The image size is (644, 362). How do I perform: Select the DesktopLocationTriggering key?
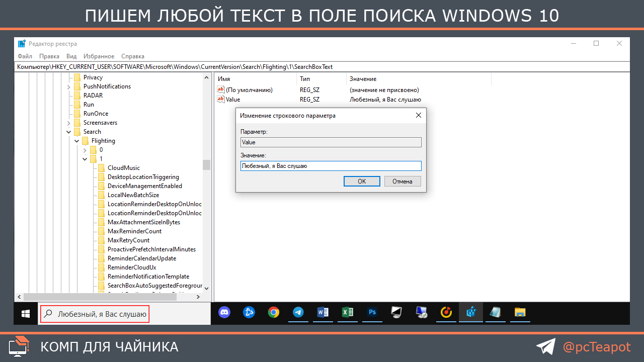coord(143,177)
